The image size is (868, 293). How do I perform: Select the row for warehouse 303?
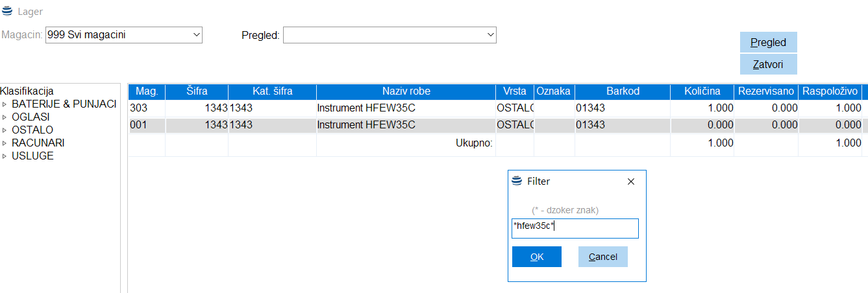[x=406, y=108]
